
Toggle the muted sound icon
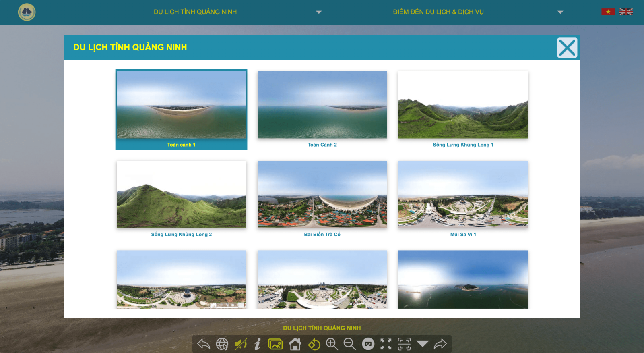tap(240, 344)
